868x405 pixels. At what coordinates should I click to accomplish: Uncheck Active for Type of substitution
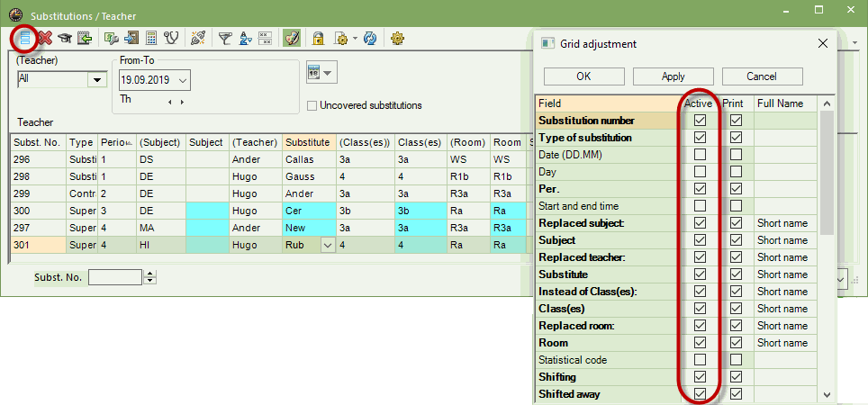[x=701, y=137]
